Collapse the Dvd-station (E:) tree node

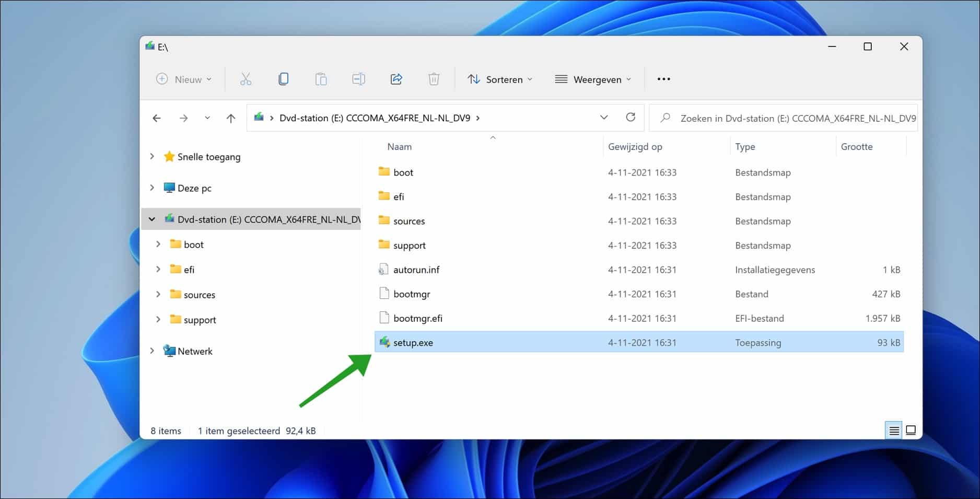[x=151, y=219]
